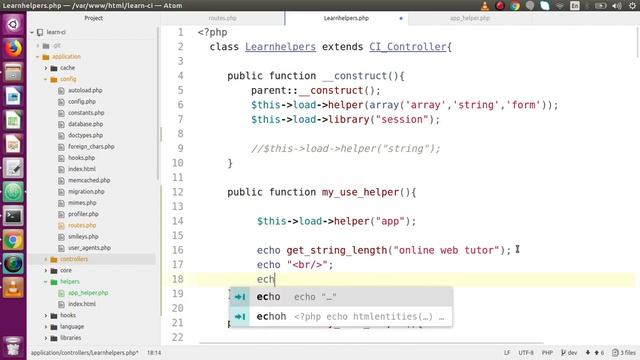Click the dev git branch in the status bar

(569, 353)
